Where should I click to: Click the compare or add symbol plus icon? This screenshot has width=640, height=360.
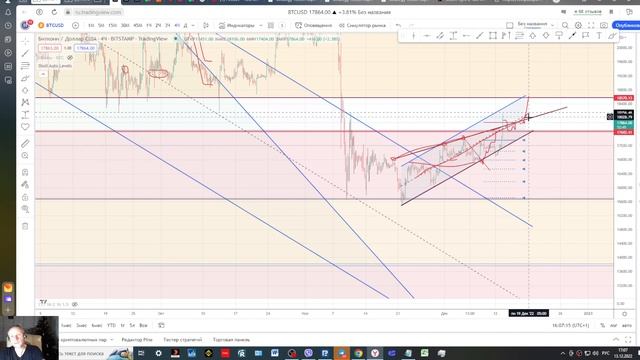click(76, 25)
